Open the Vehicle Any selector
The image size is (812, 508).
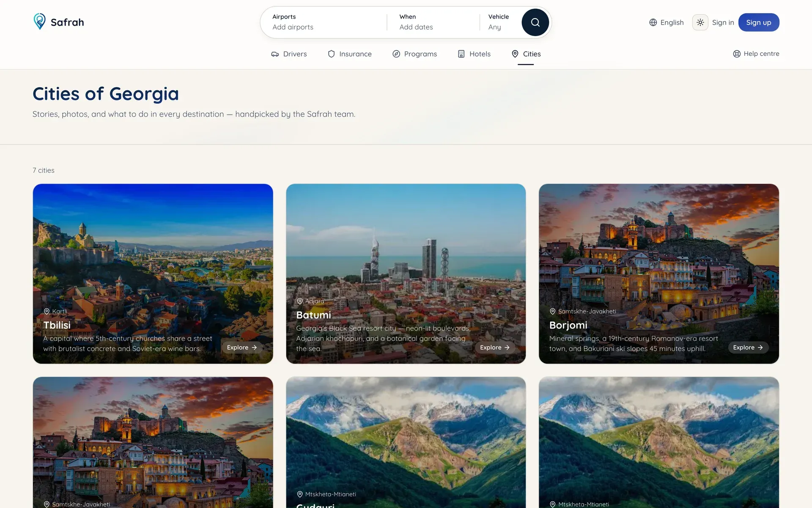pos(499,22)
